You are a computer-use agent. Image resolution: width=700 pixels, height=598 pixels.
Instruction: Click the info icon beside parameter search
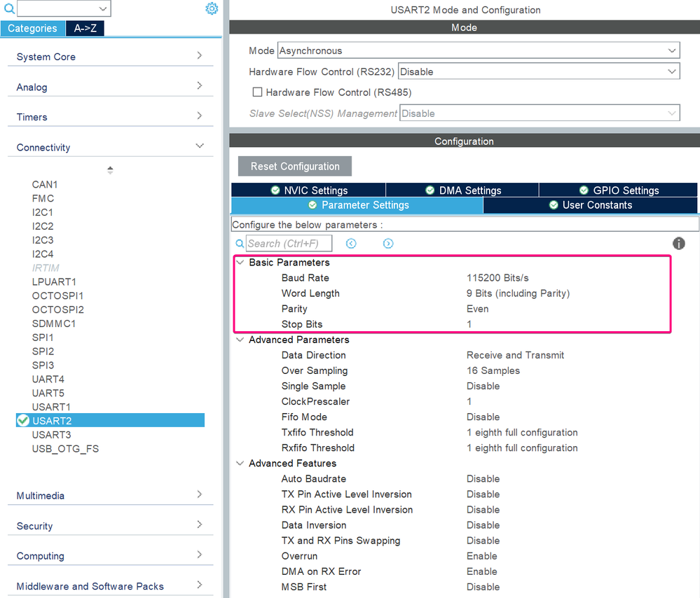[678, 243]
